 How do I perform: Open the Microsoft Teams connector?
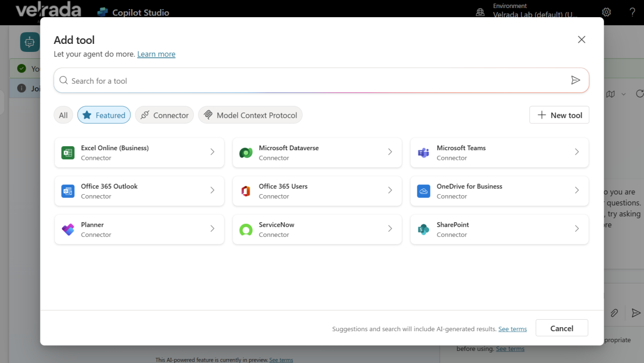pyautogui.click(x=498, y=152)
